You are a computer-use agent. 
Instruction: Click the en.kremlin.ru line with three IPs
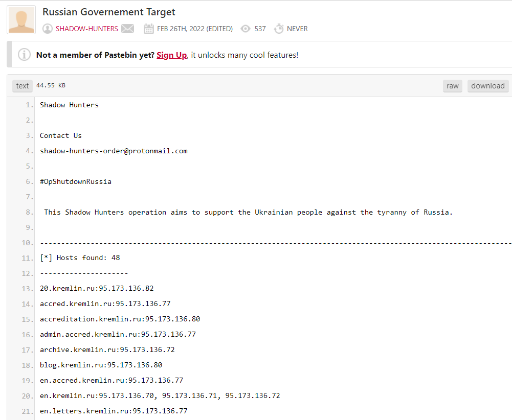point(160,396)
